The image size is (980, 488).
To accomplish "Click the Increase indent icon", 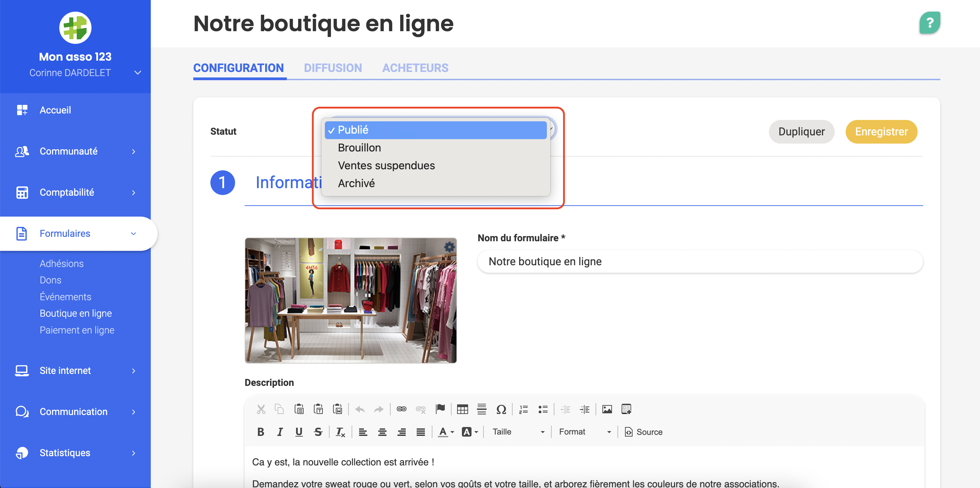I will click(584, 409).
